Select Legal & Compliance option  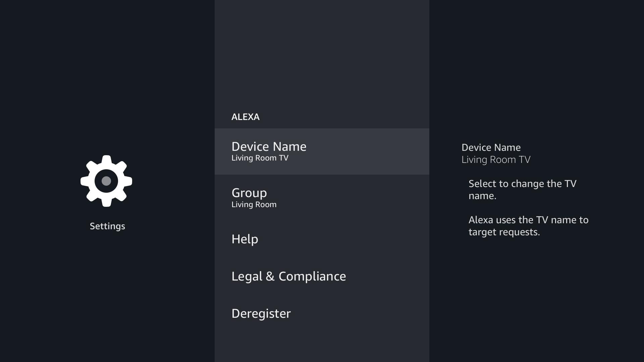322,277
